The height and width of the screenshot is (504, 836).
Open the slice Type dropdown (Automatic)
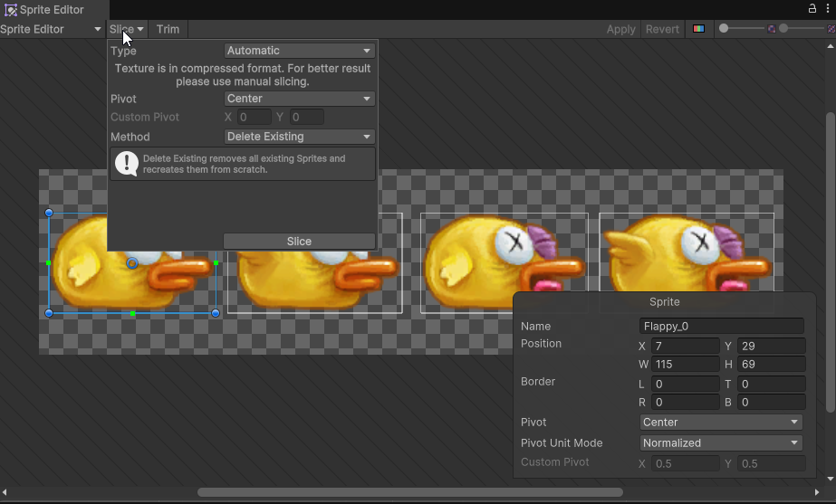[x=299, y=51]
